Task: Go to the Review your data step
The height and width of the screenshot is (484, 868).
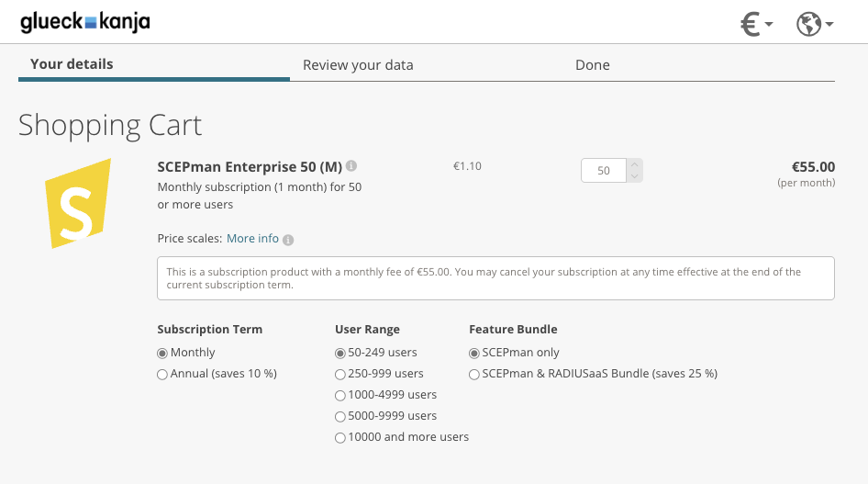Action: pyautogui.click(x=358, y=65)
